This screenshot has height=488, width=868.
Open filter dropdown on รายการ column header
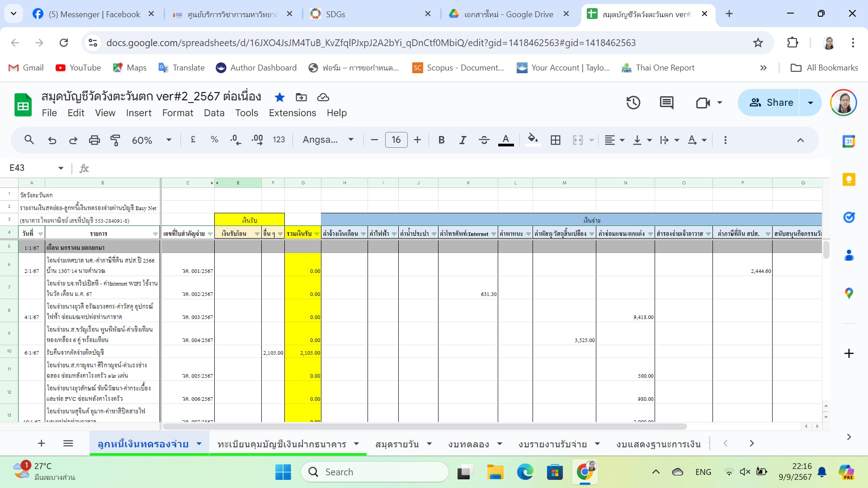tap(155, 234)
